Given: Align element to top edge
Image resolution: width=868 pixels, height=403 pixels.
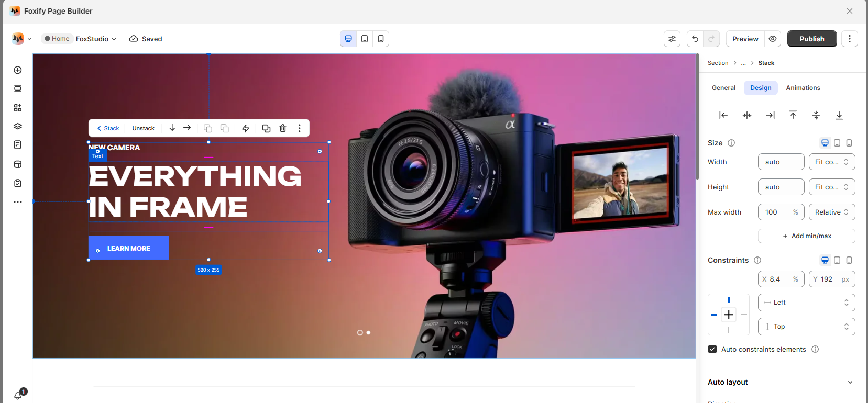Looking at the screenshot, I should [x=793, y=115].
